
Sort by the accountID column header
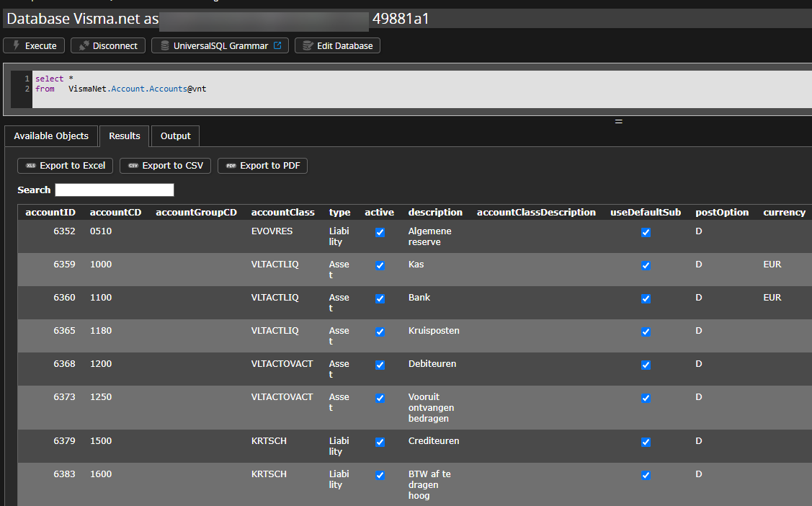pyautogui.click(x=50, y=213)
